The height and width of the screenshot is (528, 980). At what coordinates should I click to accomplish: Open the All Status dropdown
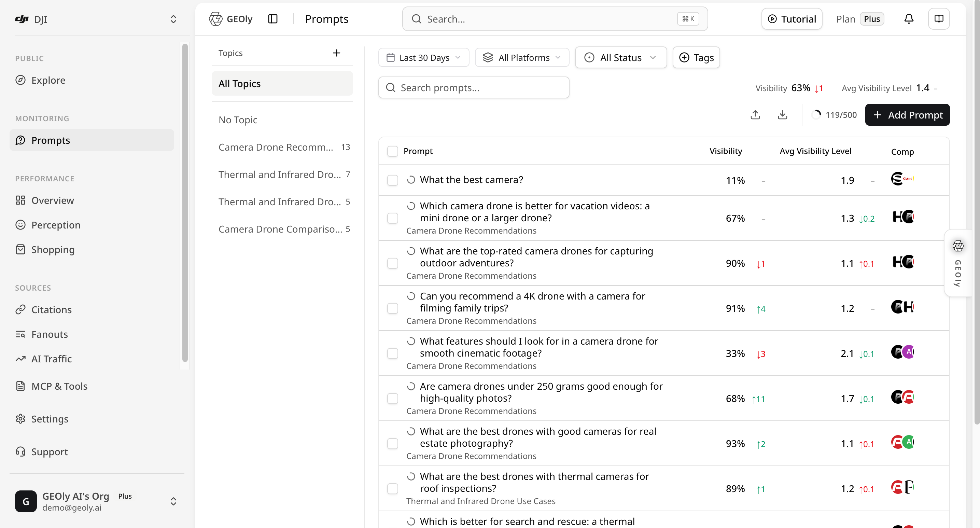pos(620,57)
